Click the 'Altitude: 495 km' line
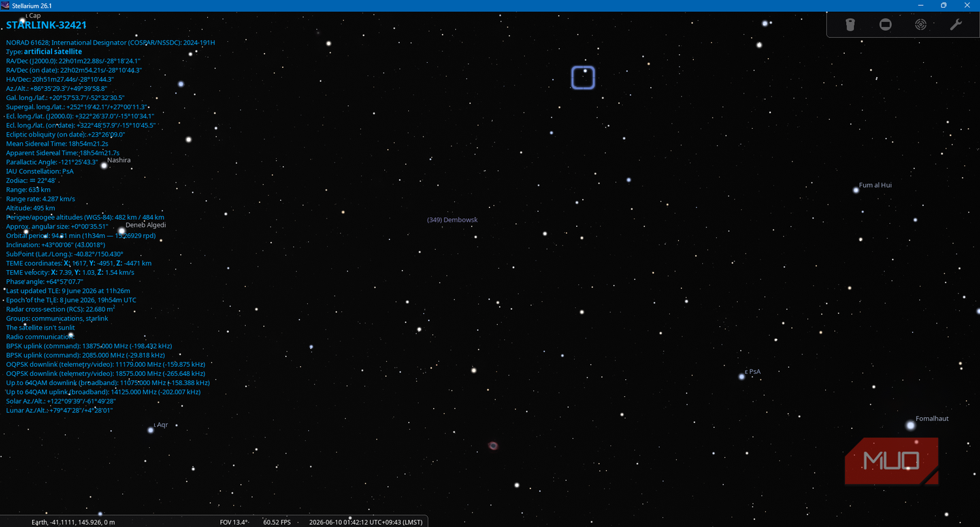Viewport: 980px width, 527px height. point(31,208)
